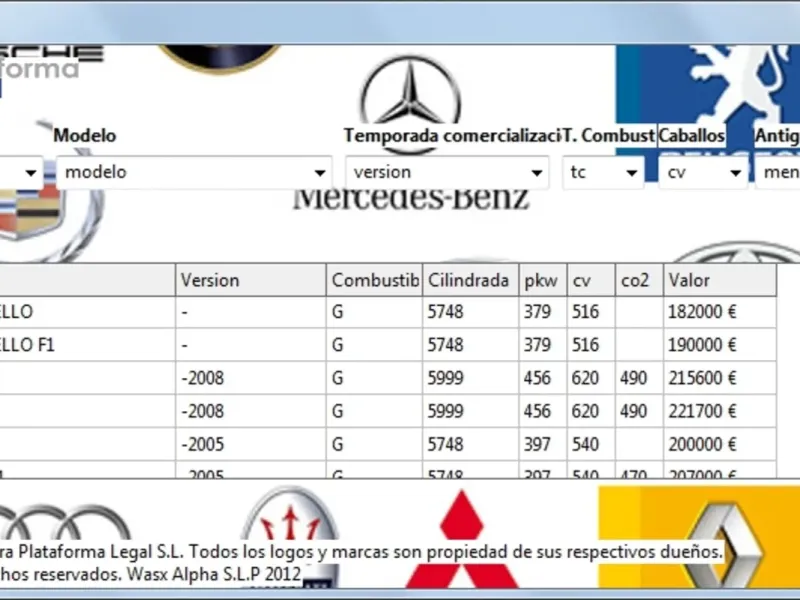
Task: Click the pkw column header
Action: click(x=543, y=280)
